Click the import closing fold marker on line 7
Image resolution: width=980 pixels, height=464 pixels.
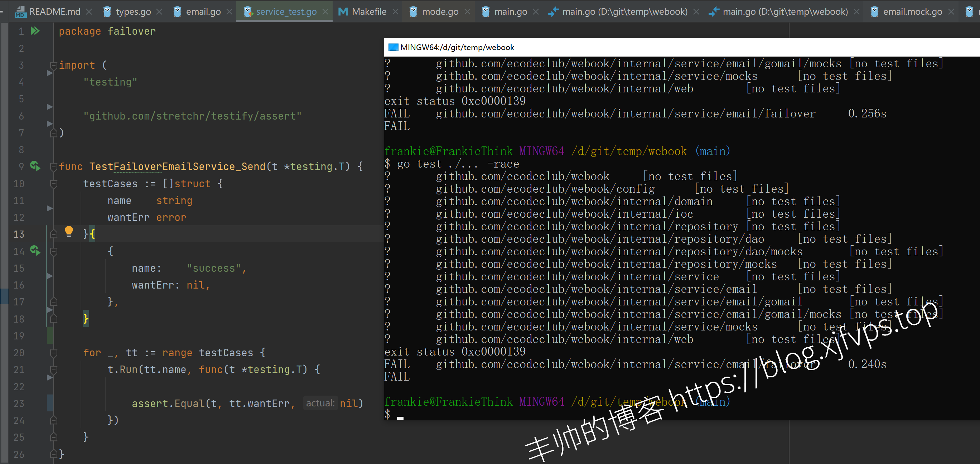pos(54,133)
